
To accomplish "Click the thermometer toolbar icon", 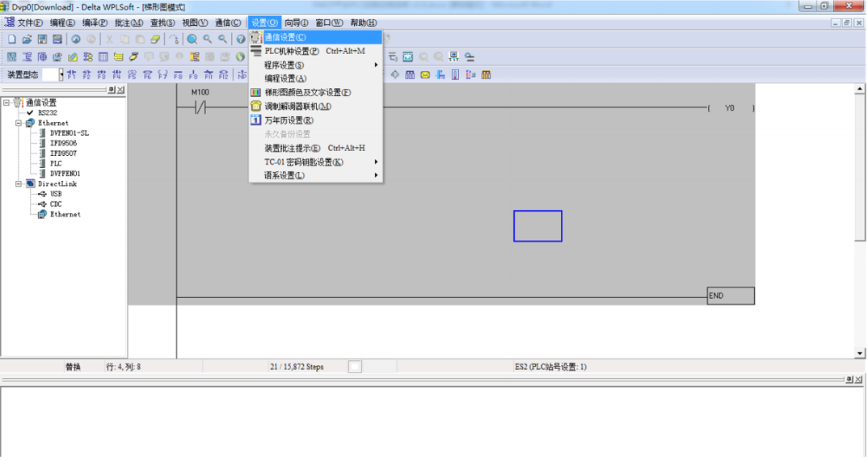I will pyautogui.click(x=455, y=74).
